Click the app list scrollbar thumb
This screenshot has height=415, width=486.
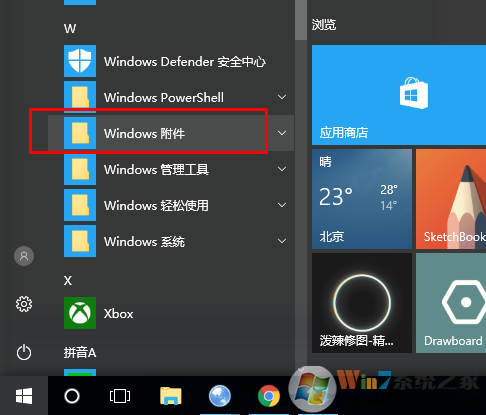(301, 20)
